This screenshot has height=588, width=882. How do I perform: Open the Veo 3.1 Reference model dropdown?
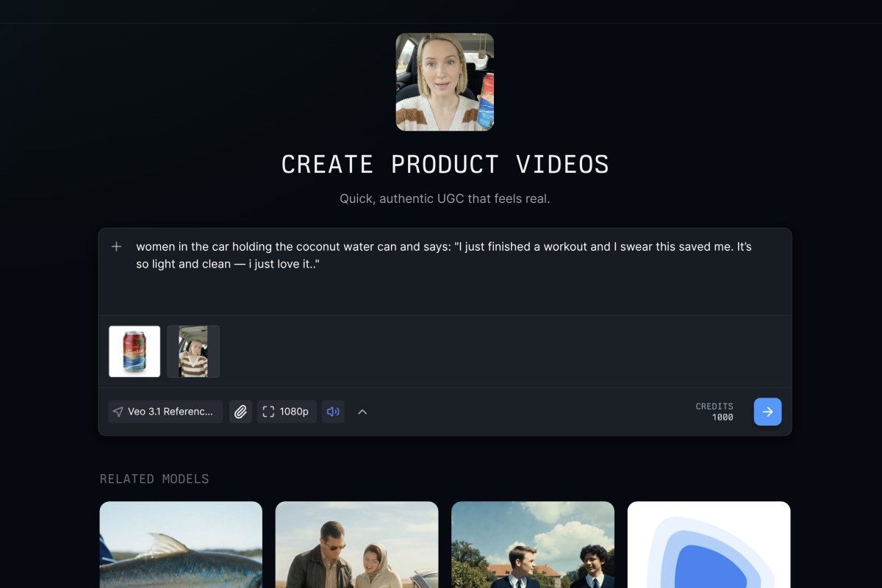[x=165, y=412]
